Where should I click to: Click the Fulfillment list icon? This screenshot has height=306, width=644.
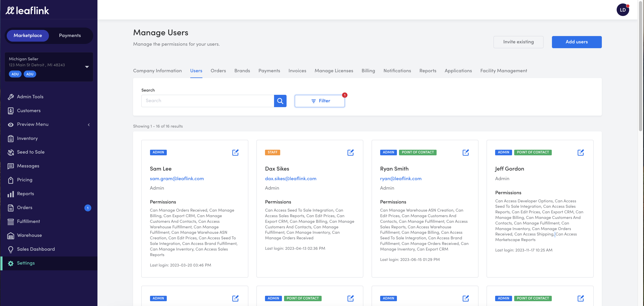(x=11, y=222)
